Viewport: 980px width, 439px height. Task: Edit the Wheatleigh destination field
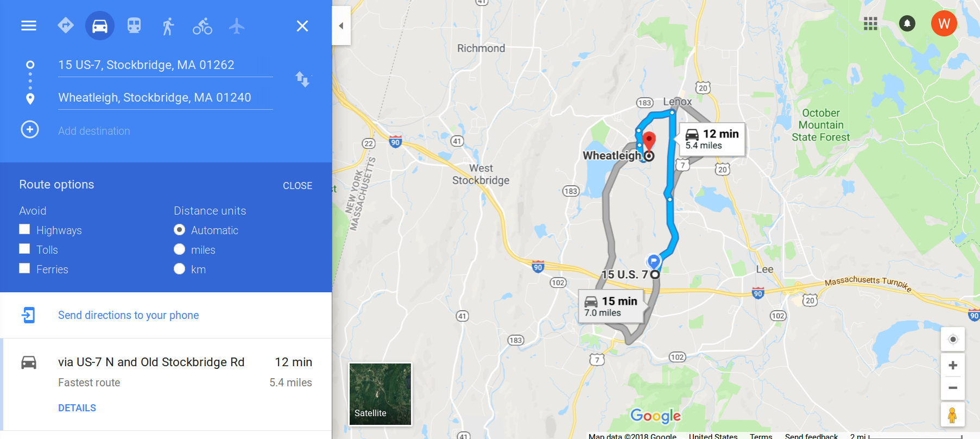click(166, 98)
